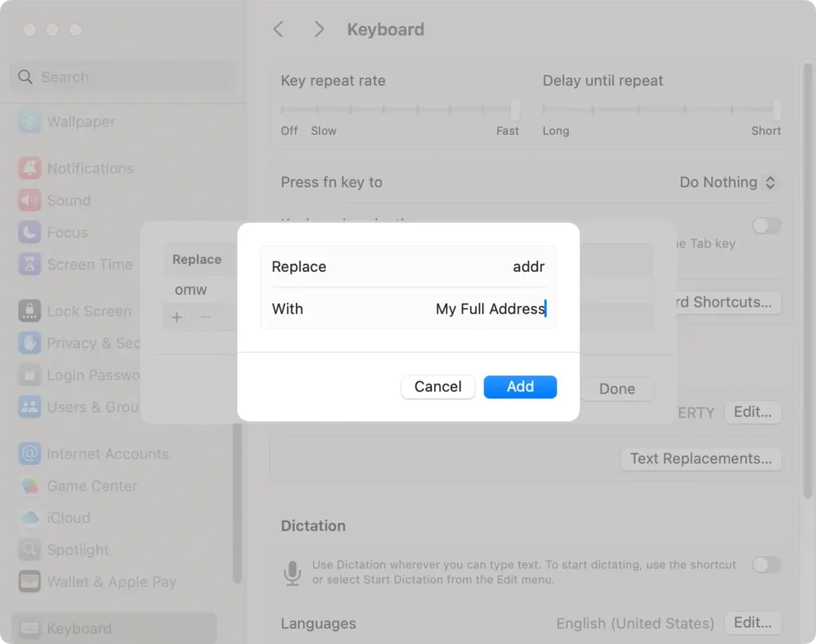
Task: Select the Notifications sidebar icon
Action: 29,168
